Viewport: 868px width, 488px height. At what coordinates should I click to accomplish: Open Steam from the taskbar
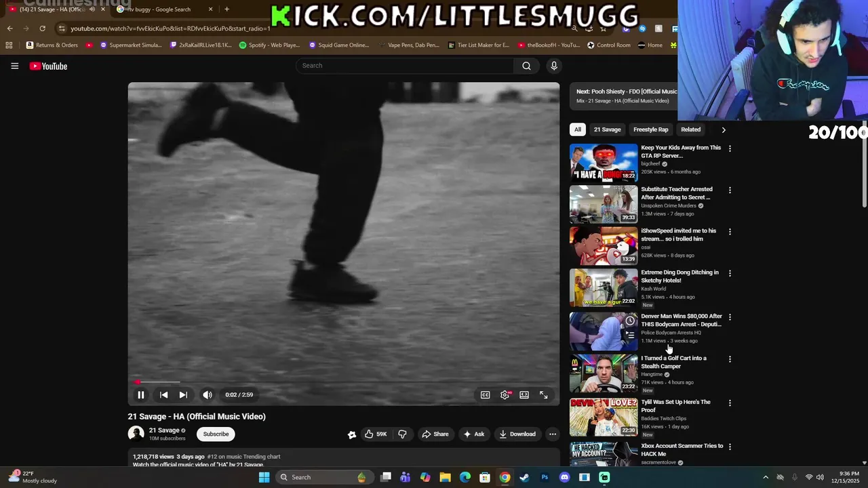[x=524, y=477]
